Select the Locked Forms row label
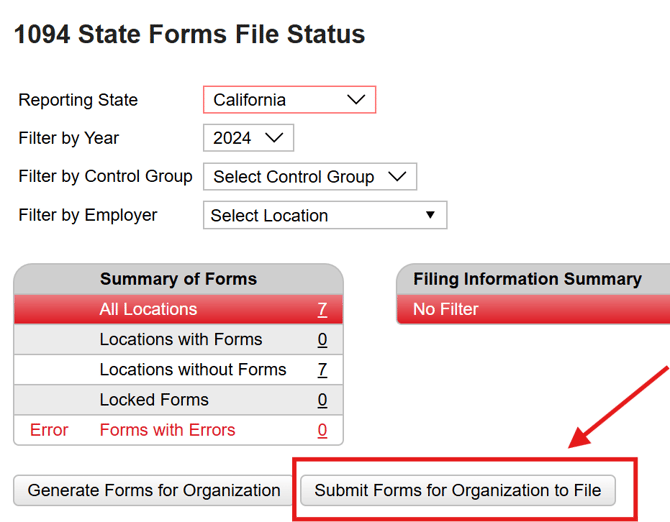The height and width of the screenshot is (522, 670). click(x=154, y=400)
